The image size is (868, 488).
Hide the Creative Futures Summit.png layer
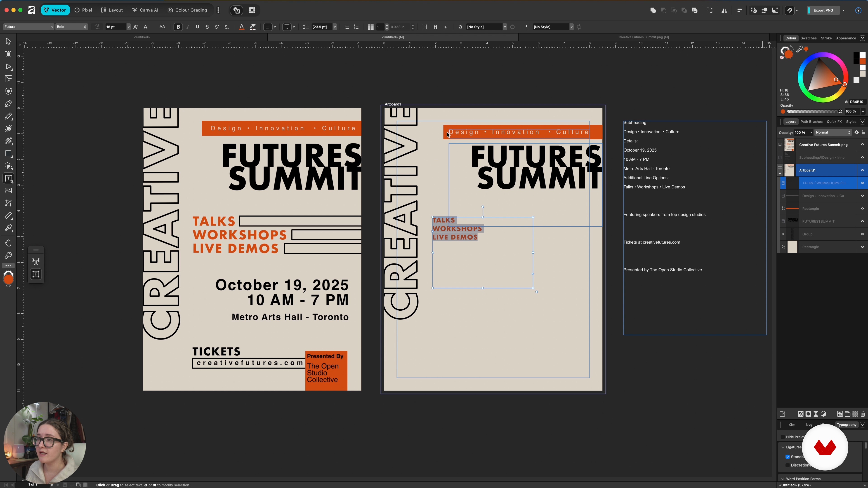click(862, 145)
